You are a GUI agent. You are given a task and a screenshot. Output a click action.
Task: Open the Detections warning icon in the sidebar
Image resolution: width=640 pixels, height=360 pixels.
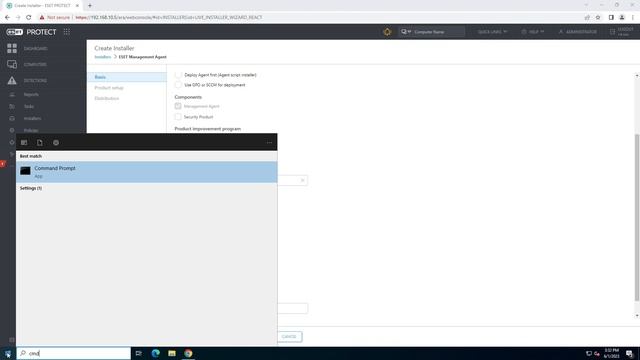tap(12, 80)
